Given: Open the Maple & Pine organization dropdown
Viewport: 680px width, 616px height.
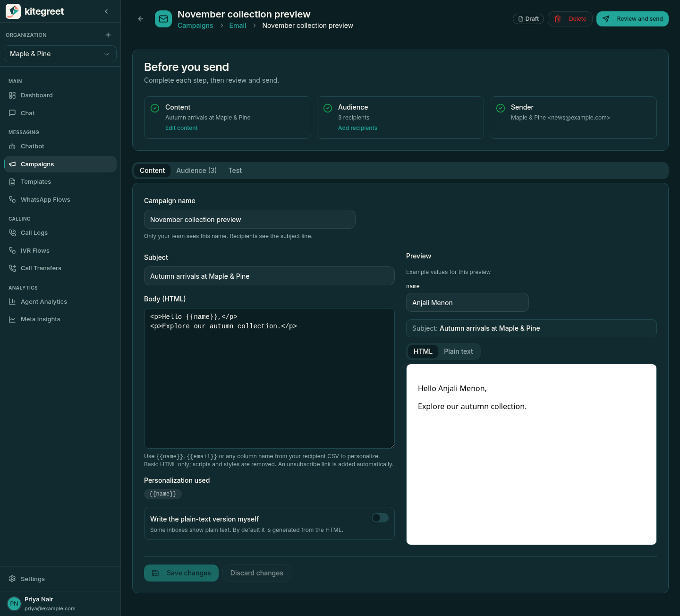Looking at the screenshot, I should [60, 54].
